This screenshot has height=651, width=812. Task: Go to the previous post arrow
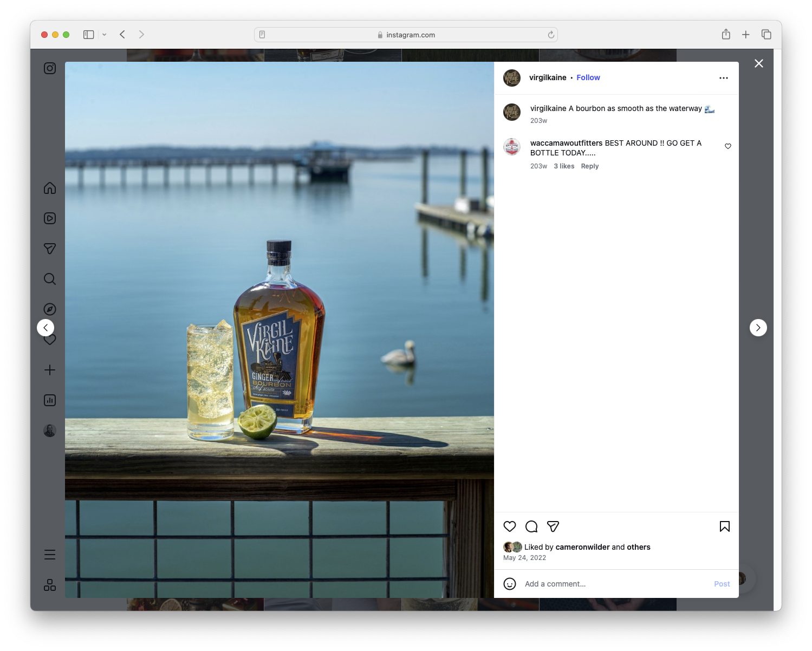pos(46,328)
